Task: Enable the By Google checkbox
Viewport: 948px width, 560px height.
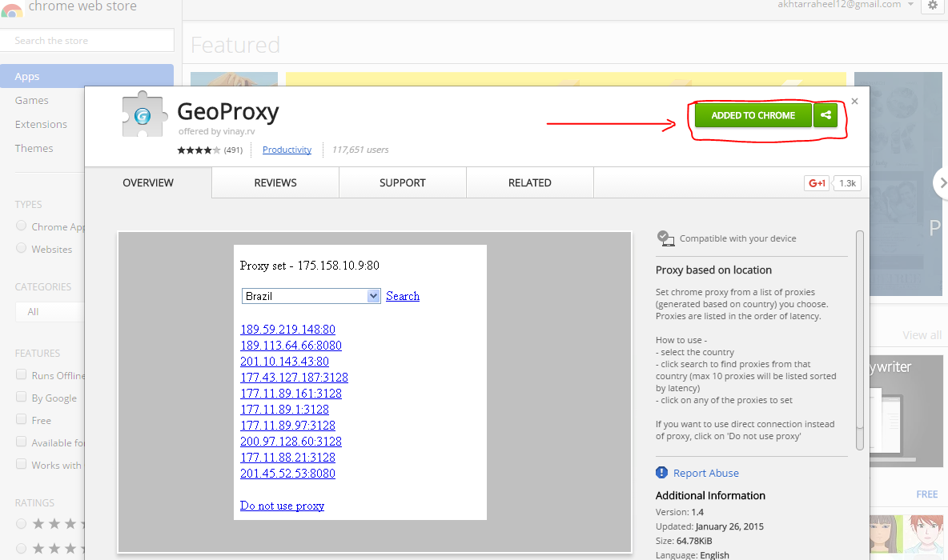Action: 21,397
